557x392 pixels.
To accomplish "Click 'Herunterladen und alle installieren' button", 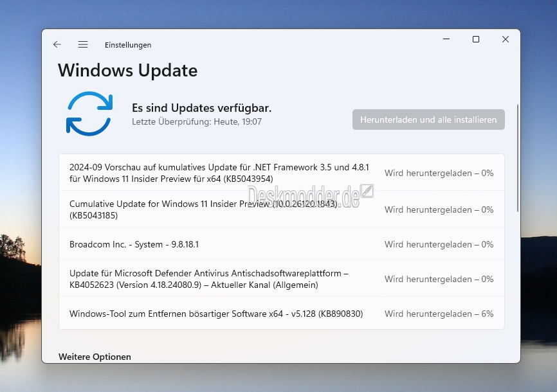I will pyautogui.click(x=428, y=120).
